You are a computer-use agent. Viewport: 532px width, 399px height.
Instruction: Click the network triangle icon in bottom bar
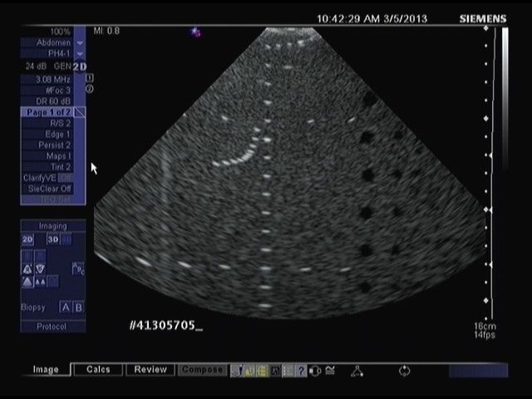[x=357, y=371]
